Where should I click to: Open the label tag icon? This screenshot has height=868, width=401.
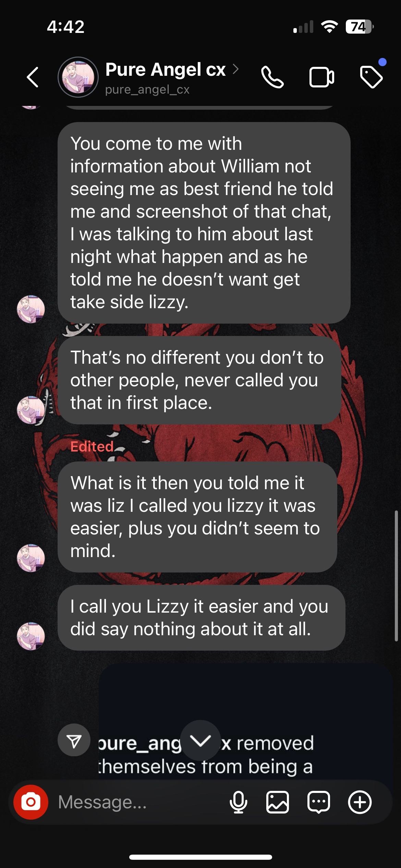click(x=372, y=77)
